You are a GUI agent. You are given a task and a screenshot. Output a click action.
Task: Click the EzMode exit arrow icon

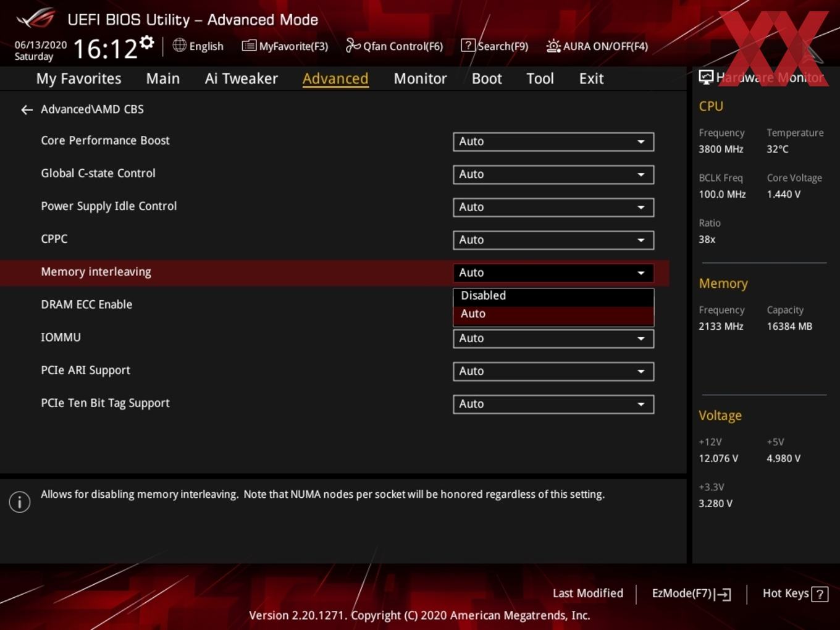pos(723,594)
